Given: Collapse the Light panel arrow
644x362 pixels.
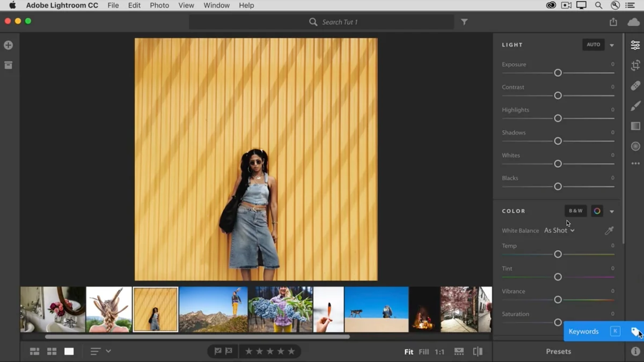Looking at the screenshot, I should (x=612, y=46).
